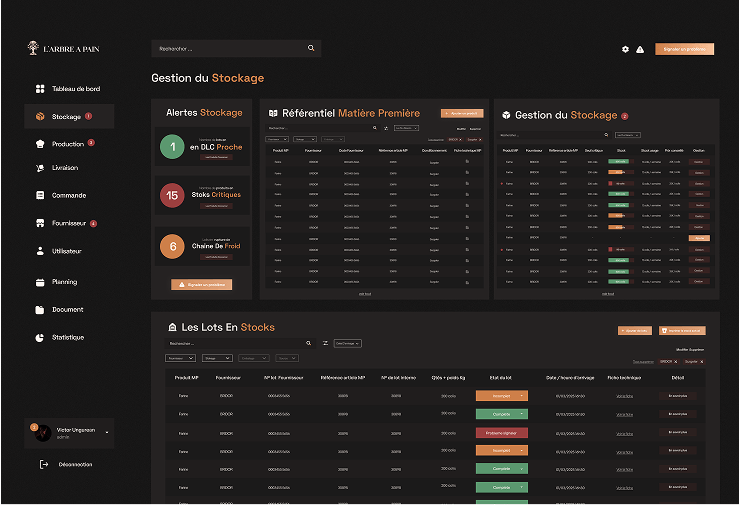The height and width of the screenshot is (505, 740).
Task: Click the warning triangle icon in header
Action: (640, 49)
